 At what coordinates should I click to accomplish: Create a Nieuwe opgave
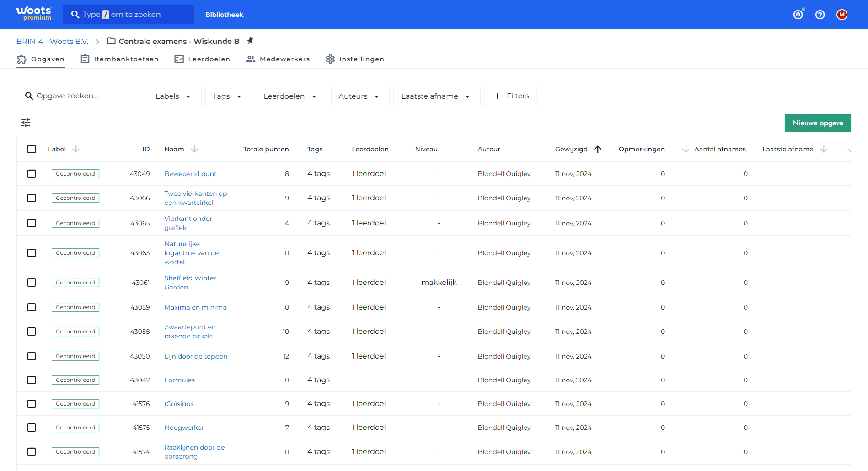(x=818, y=123)
